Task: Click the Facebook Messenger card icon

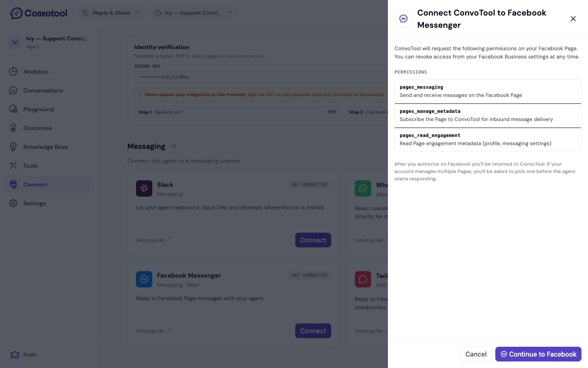Action: [144, 279]
